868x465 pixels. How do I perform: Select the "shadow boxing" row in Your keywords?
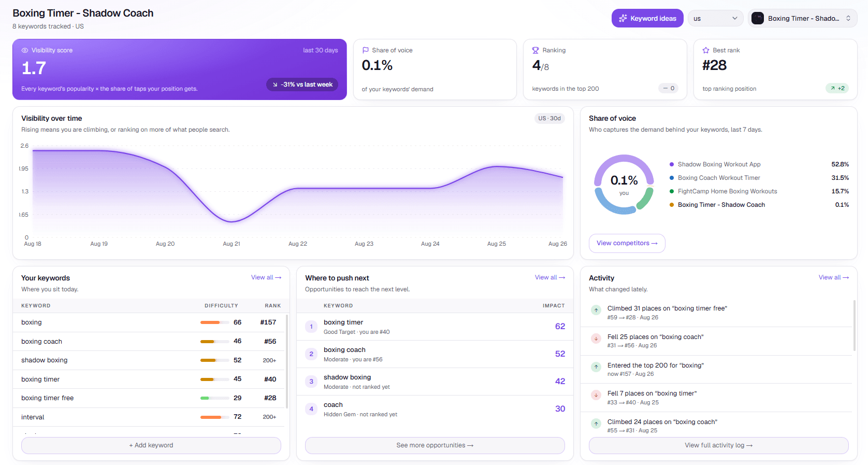point(149,360)
